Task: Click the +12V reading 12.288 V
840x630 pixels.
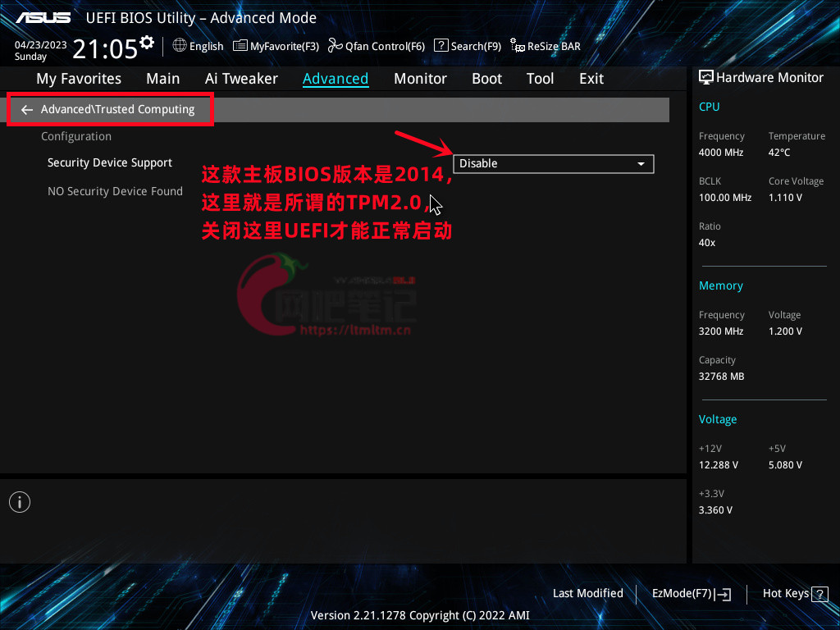Action: coord(719,465)
